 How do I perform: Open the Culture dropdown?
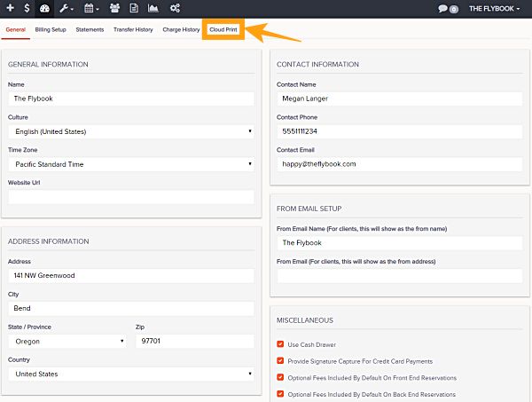[x=131, y=131]
